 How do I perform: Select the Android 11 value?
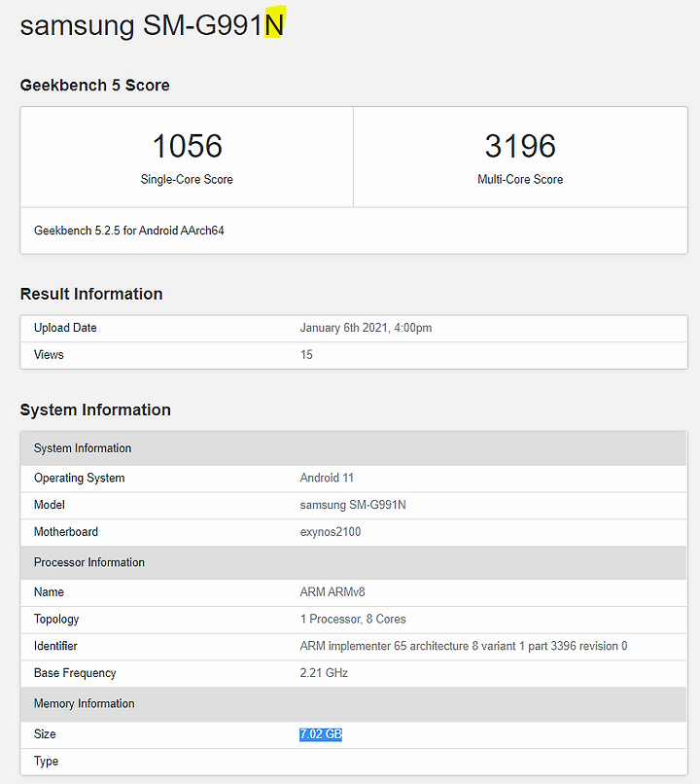pyautogui.click(x=327, y=478)
